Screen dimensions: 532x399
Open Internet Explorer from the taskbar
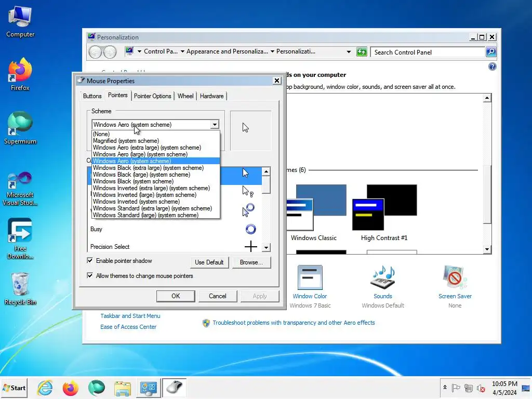point(45,388)
